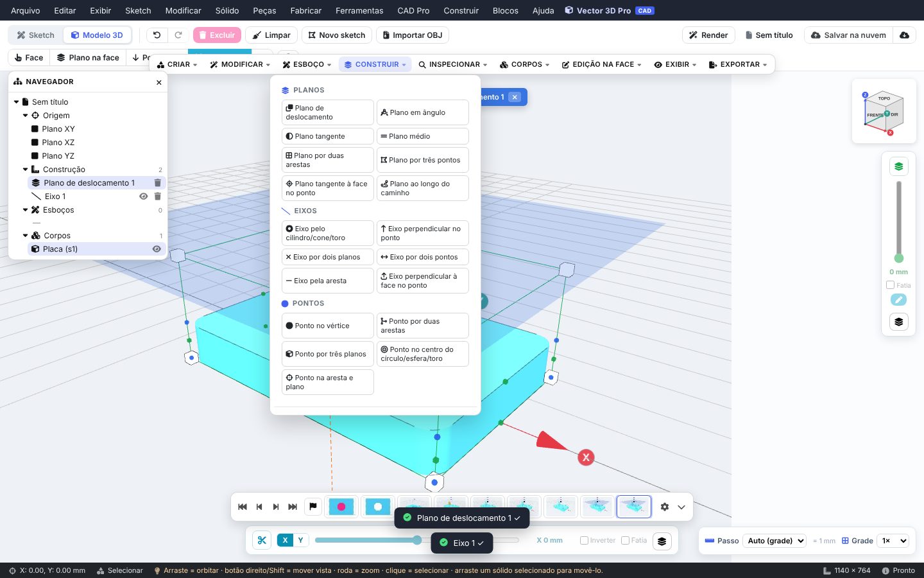Toggle visibility of Eixo 1
Viewport: 924px width, 578px height.
pyautogui.click(x=144, y=197)
